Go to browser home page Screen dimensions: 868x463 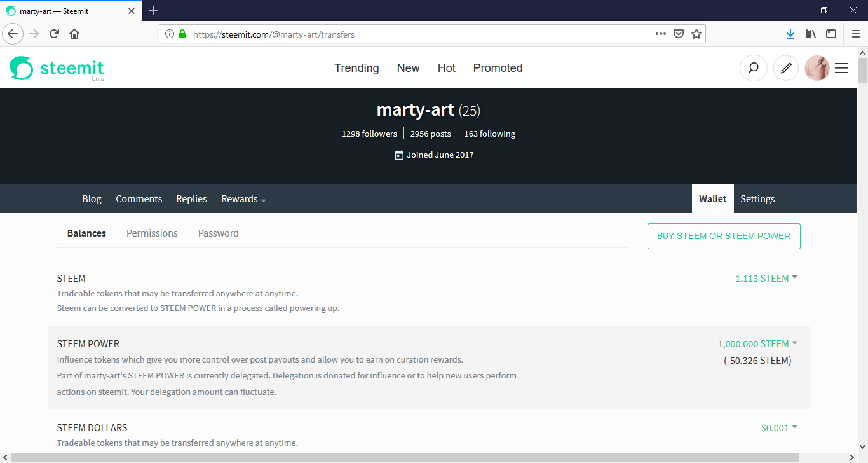(x=74, y=34)
